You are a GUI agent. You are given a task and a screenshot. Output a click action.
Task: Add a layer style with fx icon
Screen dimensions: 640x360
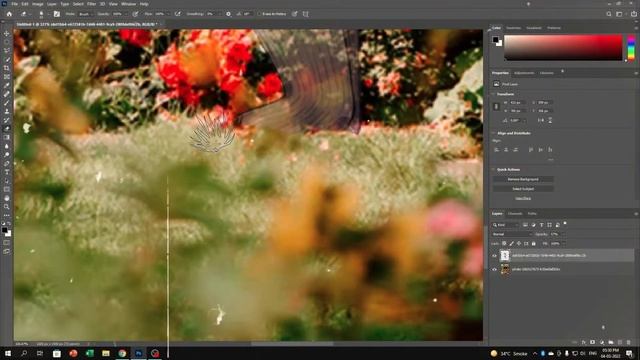click(584, 342)
